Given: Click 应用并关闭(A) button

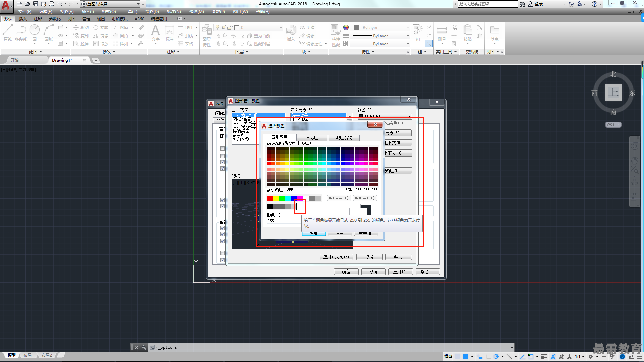Looking at the screenshot, I should pyautogui.click(x=336, y=257).
